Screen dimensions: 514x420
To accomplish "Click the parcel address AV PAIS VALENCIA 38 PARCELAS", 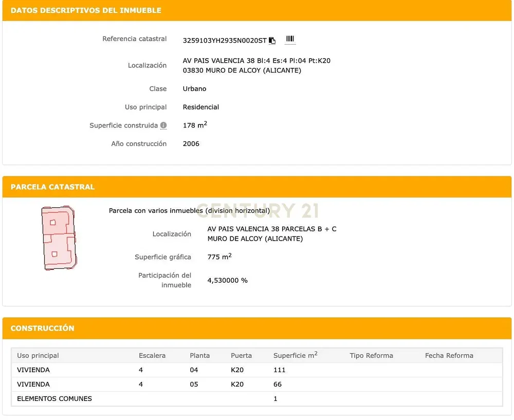I will tap(272, 229).
